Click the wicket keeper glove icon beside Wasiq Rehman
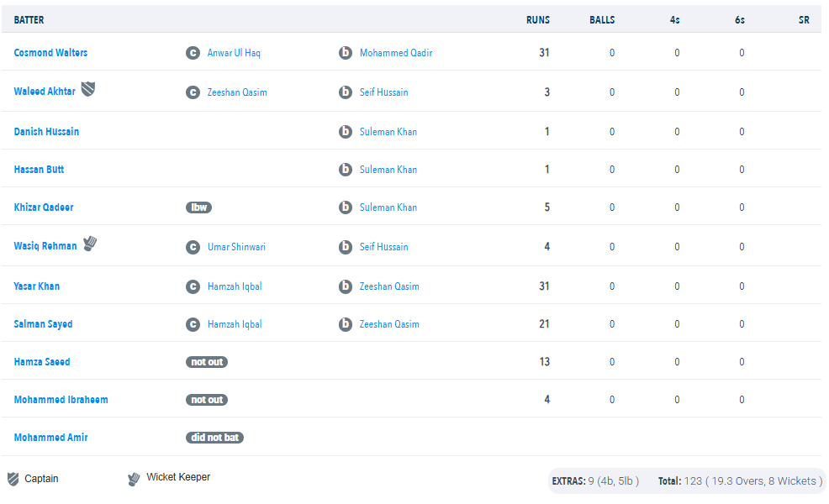Viewport: 829px width, 504px height. coord(90,244)
